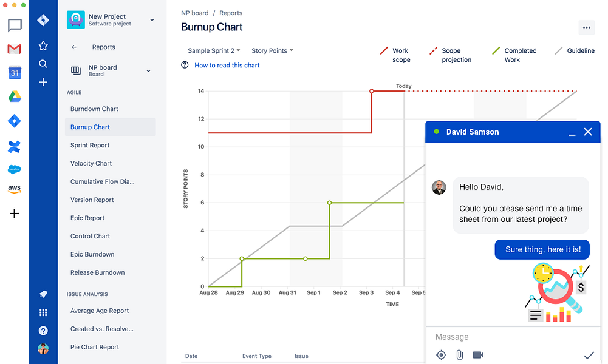Launch Google Drive from the dock

coord(15,96)
